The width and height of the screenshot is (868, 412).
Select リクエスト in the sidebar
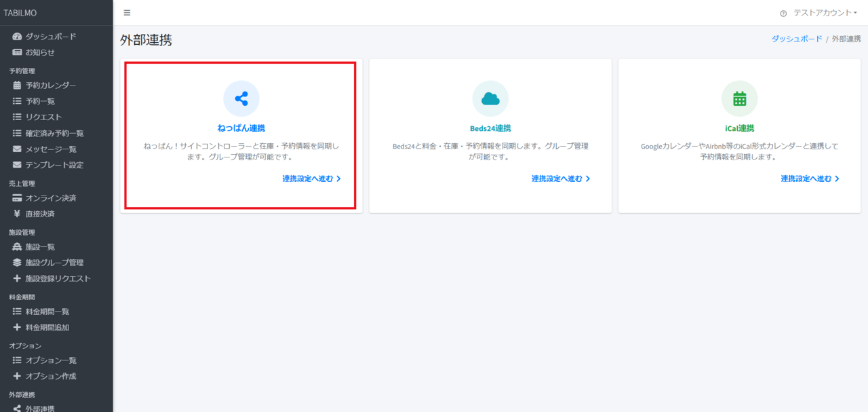click(43, 117)
